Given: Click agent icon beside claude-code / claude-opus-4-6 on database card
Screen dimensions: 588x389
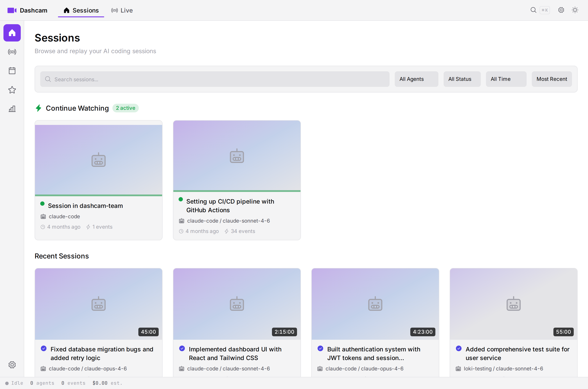Looking at the screenshot, I should coord(43,369).
